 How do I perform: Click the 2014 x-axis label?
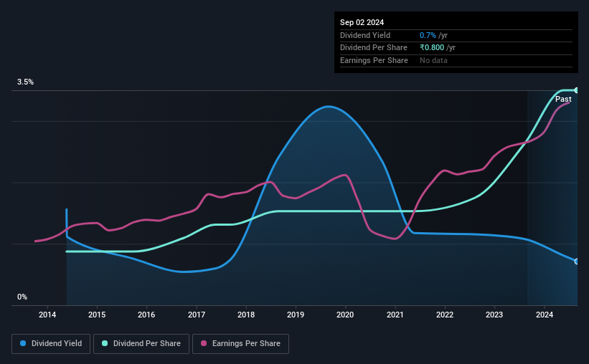tap(47, 315)
